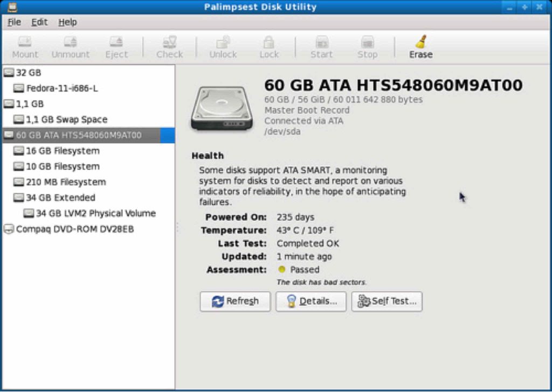Select the 60 GB ATA HTS548060M9AT00 drive
Screen dimensions: 552x392
click(x=88, y=135)
